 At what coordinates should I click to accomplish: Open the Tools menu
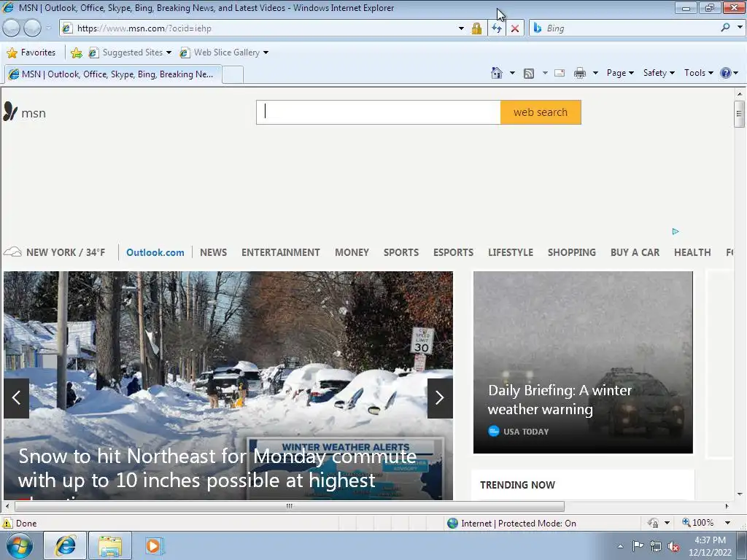pyautogui.click(x=698, y=73)
